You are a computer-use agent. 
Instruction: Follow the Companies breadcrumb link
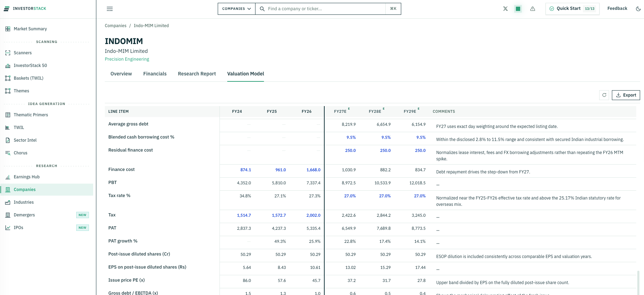point(115,26)
